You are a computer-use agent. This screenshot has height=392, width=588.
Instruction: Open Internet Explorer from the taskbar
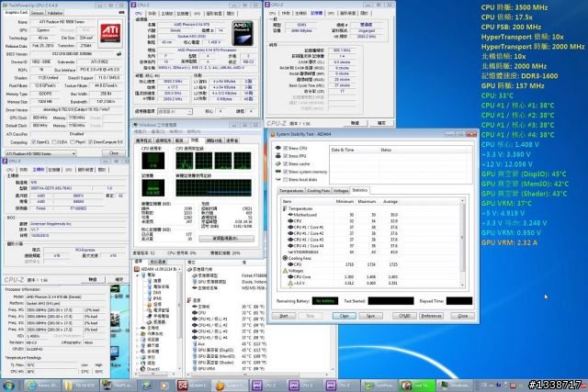42,386
